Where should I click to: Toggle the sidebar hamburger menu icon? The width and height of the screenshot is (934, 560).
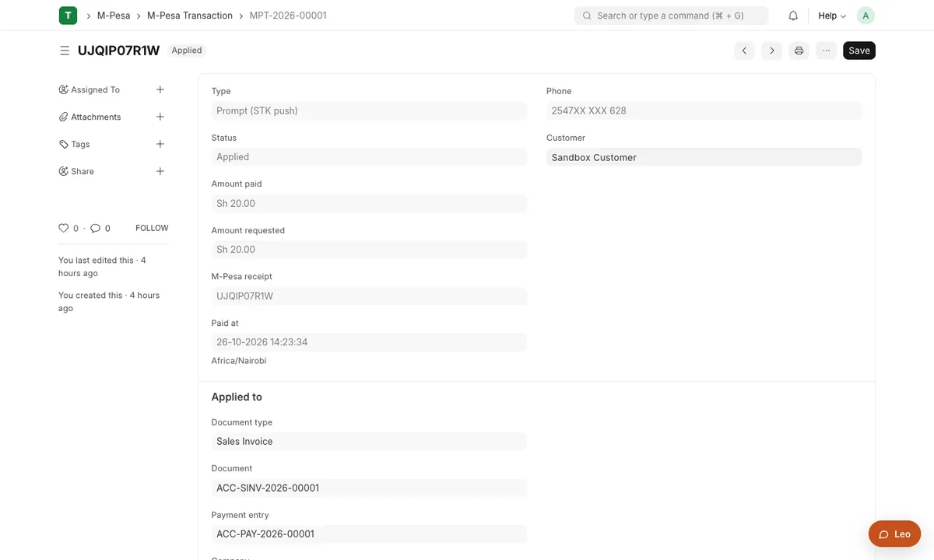coord(65,51)
